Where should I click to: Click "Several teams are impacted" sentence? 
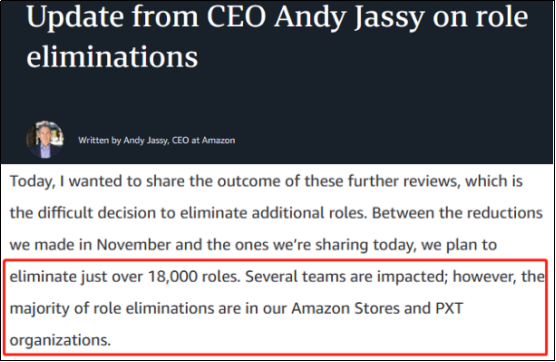345,277
